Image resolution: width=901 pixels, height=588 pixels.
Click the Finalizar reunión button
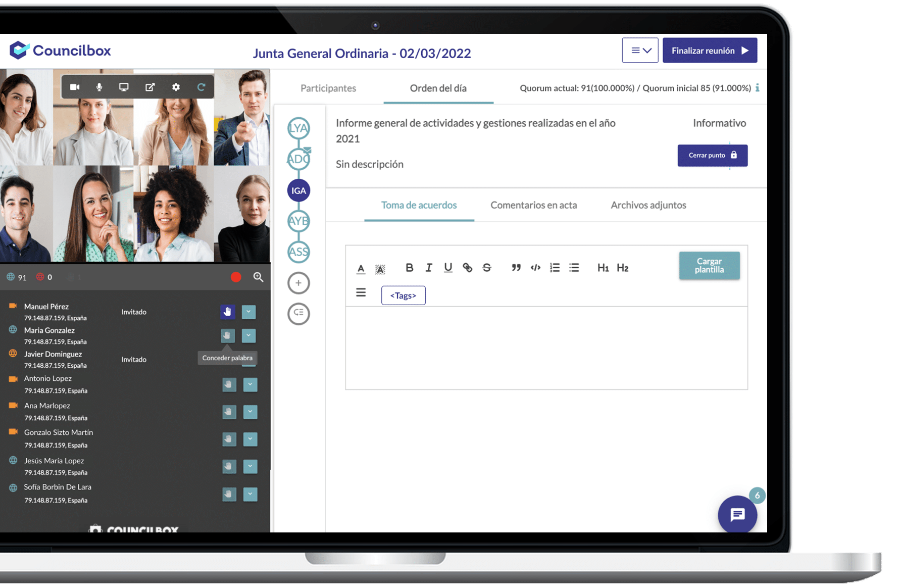point(710,51)
